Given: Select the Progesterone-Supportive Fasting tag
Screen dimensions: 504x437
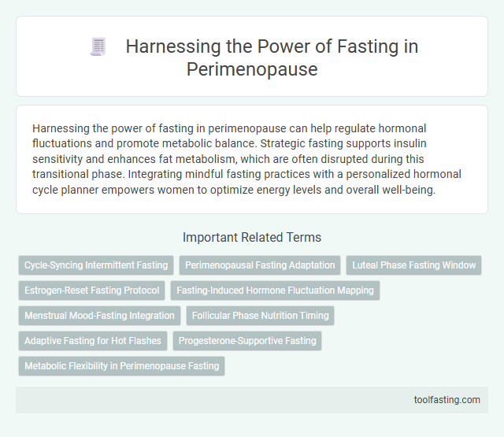Looking at the screenshot, I should click(246, 341).
